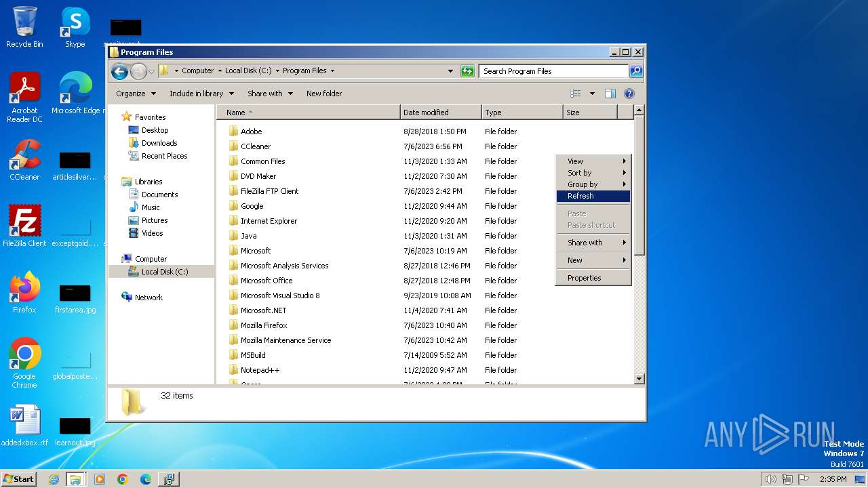The width and height of the screenshot is (868, 488).
Task: Click Windows Media Player taskbar icon
Action: tap(100, 479)
